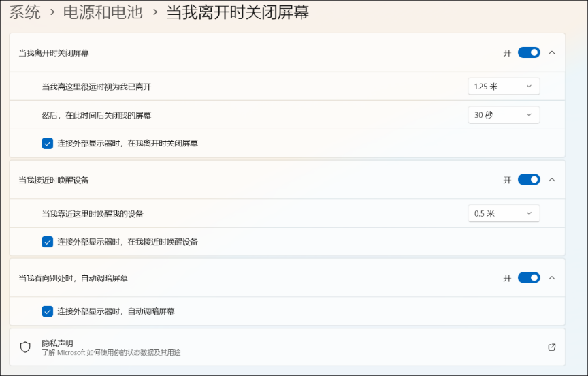Screen dimensions: 588x376
Task: Collapse the 当我接近时唤醒设备 section chevron
Action: tap(552, 180)
